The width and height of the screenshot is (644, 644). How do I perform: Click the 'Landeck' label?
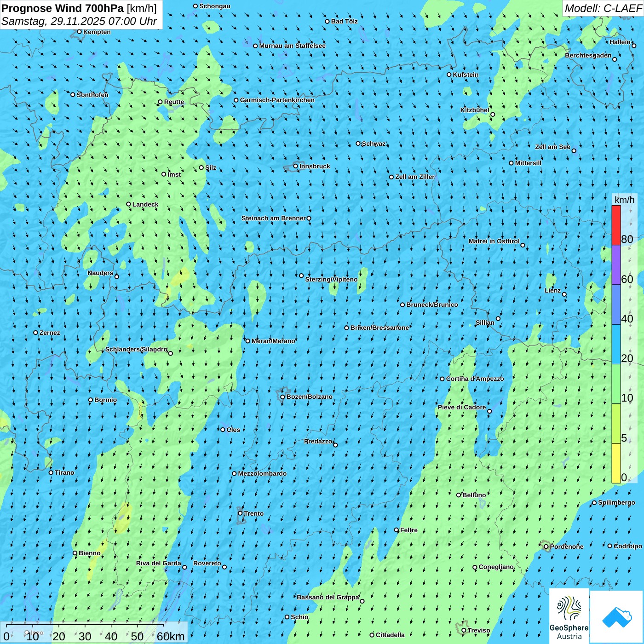point(145,204)
